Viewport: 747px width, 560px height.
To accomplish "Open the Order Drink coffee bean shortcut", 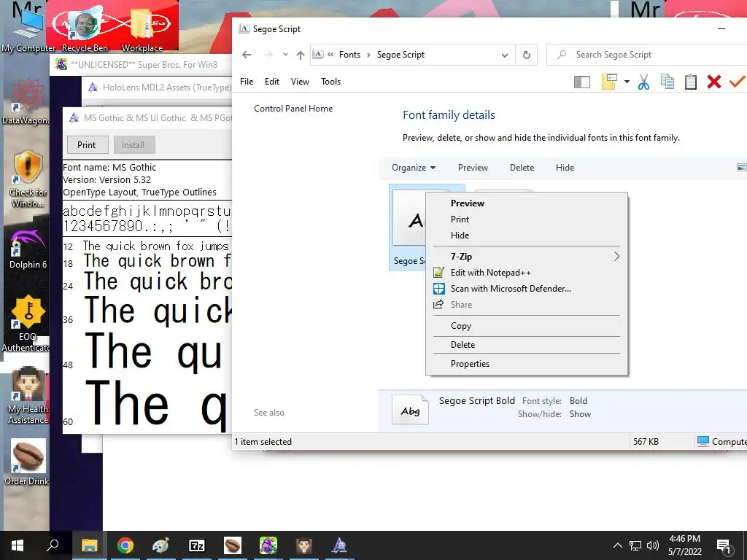I will (27, 463).
